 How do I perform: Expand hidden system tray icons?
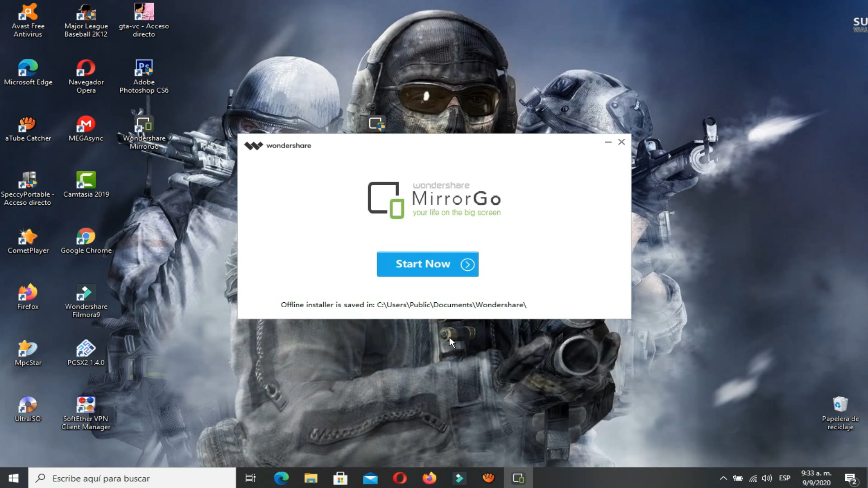pos(723,478)
